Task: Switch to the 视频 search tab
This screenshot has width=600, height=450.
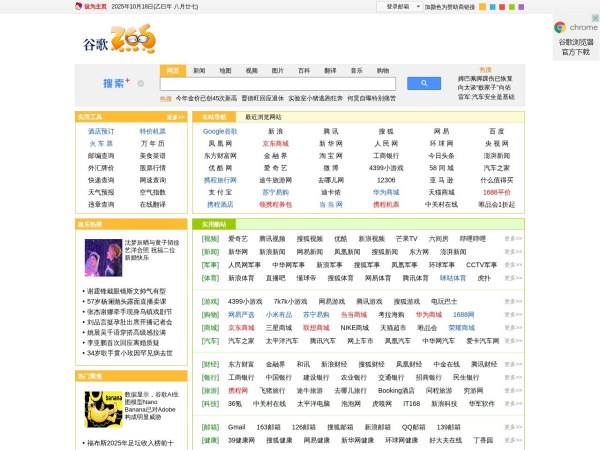Action: point(251,70)
